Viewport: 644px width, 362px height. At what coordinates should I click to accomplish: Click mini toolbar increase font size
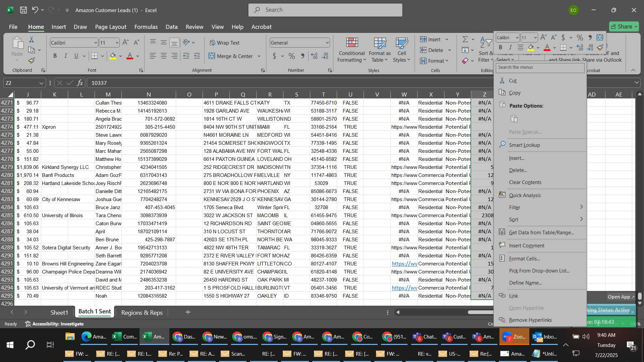(543, 37)
